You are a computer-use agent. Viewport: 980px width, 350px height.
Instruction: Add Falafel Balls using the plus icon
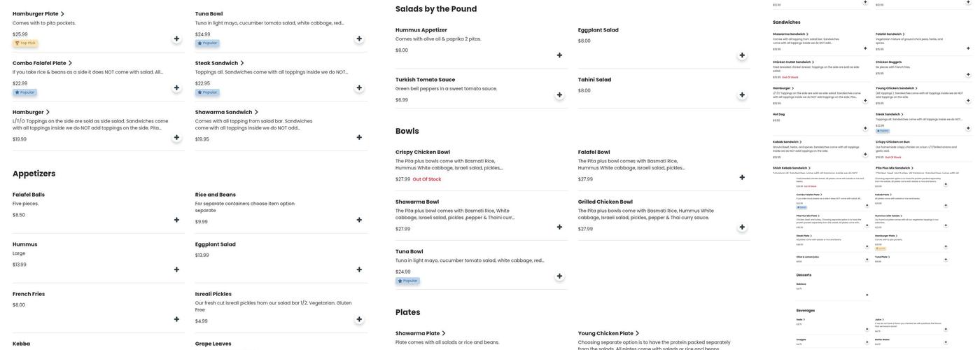pos(176,220)
